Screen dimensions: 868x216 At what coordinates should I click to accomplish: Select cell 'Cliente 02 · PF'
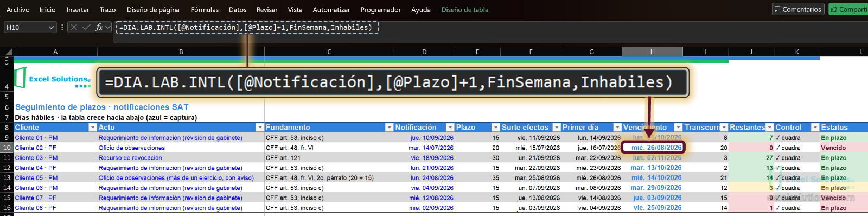click(55, 148)
